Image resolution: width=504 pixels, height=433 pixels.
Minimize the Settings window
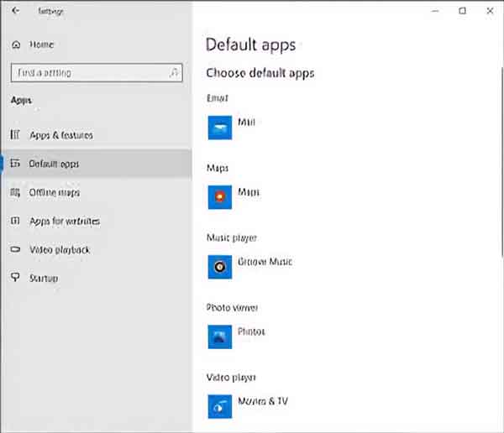[x=435, y=11]
